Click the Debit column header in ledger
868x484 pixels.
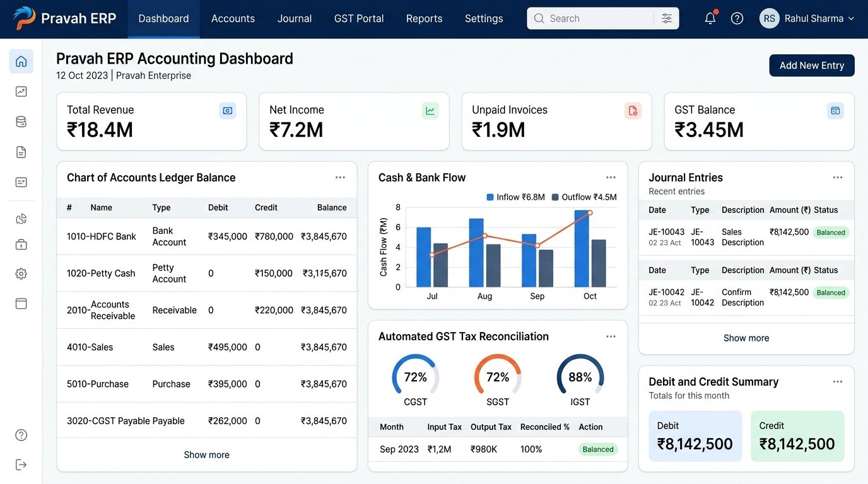[x=218, y=207]
